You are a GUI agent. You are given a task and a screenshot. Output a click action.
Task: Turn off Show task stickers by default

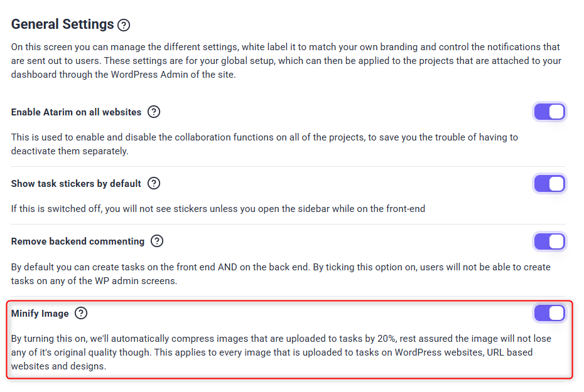[549, 184]
